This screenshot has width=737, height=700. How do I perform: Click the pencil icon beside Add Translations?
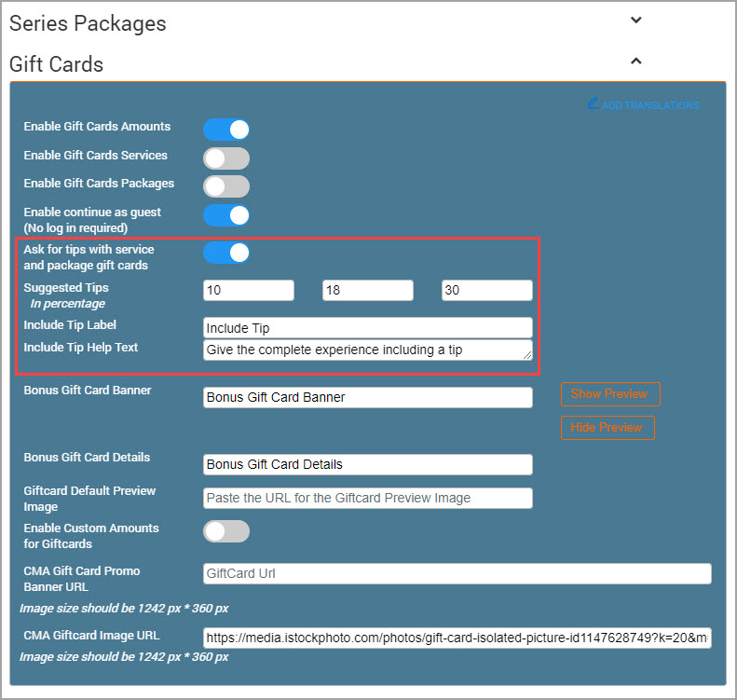593,103
